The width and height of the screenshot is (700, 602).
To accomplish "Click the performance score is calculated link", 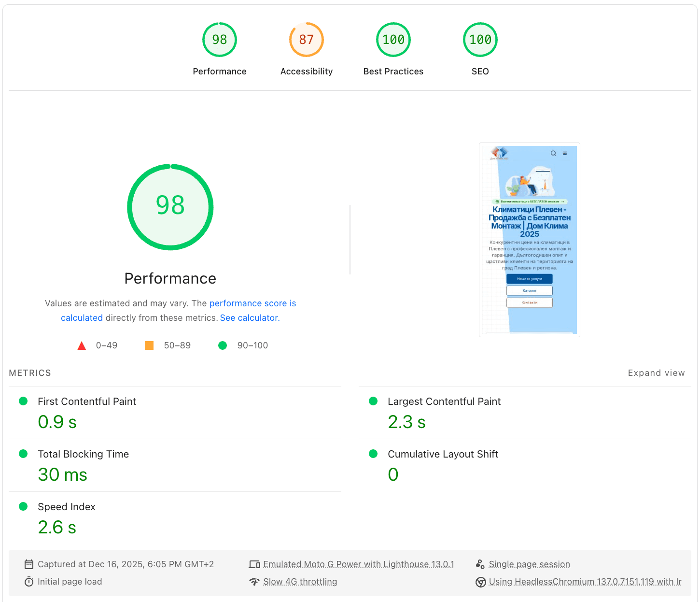I will coord(252,303).
